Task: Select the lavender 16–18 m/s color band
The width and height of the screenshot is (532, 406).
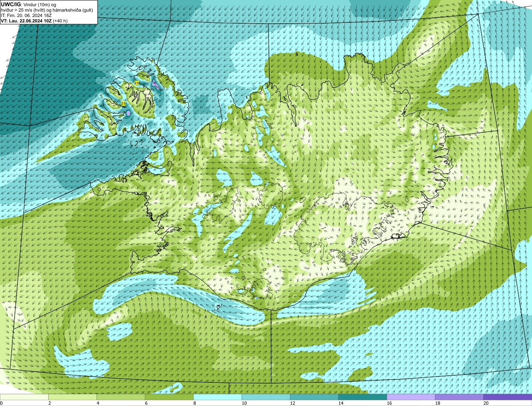Action: tap(411, 397)
